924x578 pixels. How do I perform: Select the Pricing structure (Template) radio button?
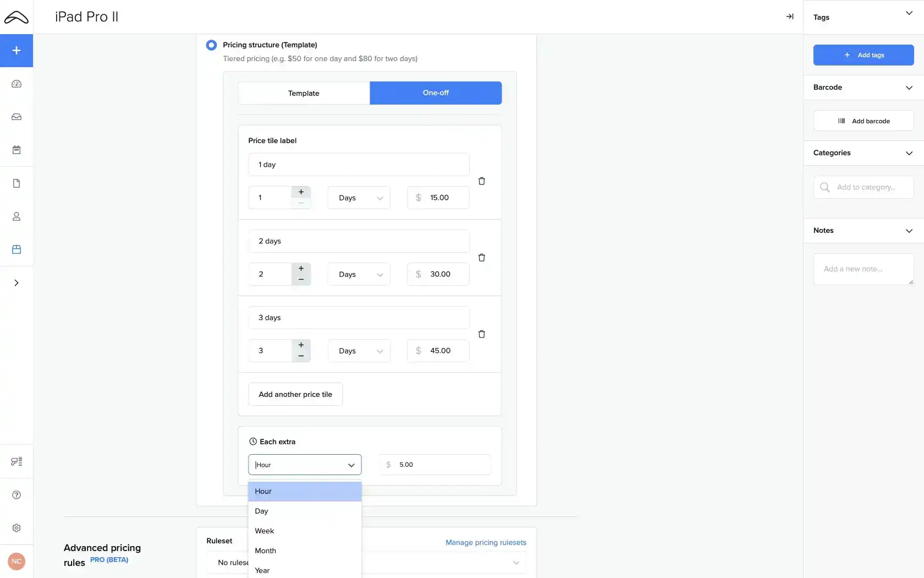[211, 45]
